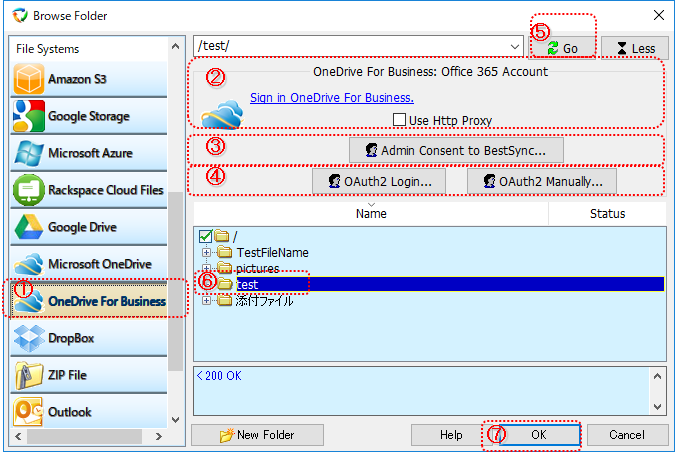Click OAuth2 Login button
The width and height of the screenshot is (675, 461).
[379, 181]
